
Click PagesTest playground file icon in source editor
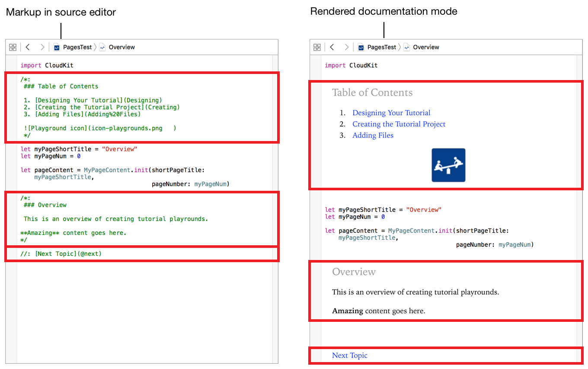click(57, 48)
